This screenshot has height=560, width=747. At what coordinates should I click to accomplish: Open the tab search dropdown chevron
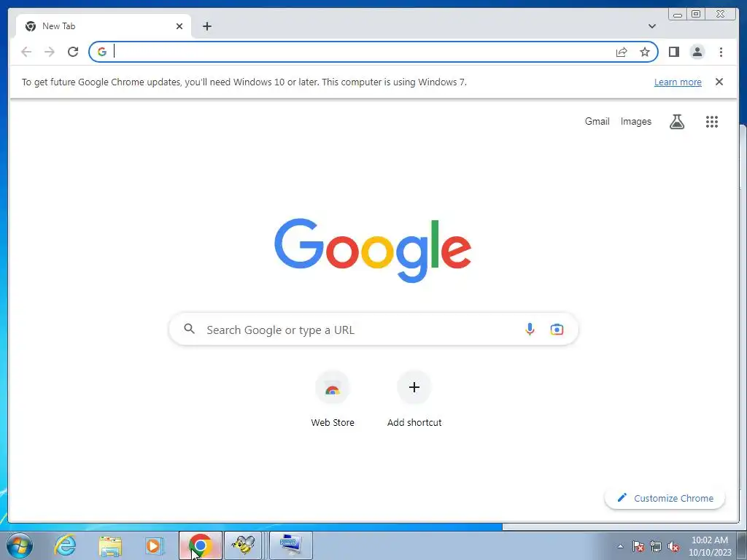[x=652, y=26]
